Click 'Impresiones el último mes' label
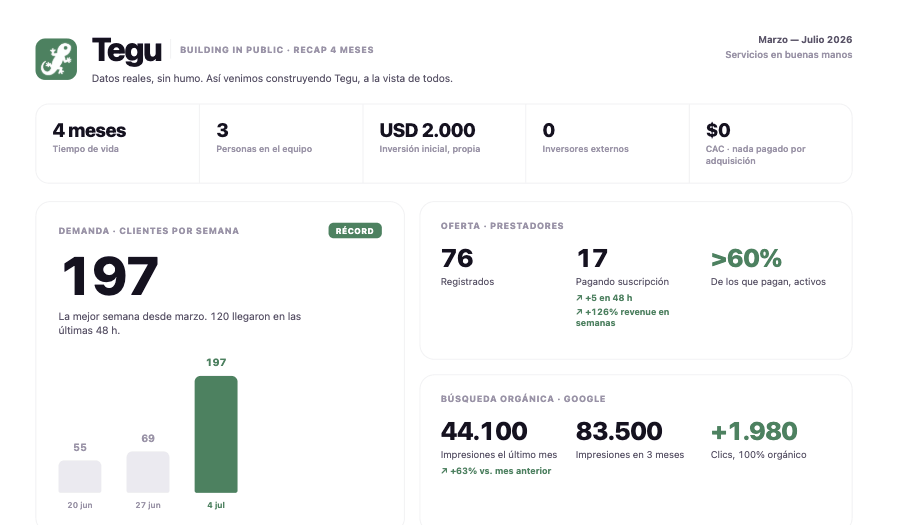The height and width of the screenshot is (525, 909). 499,455
